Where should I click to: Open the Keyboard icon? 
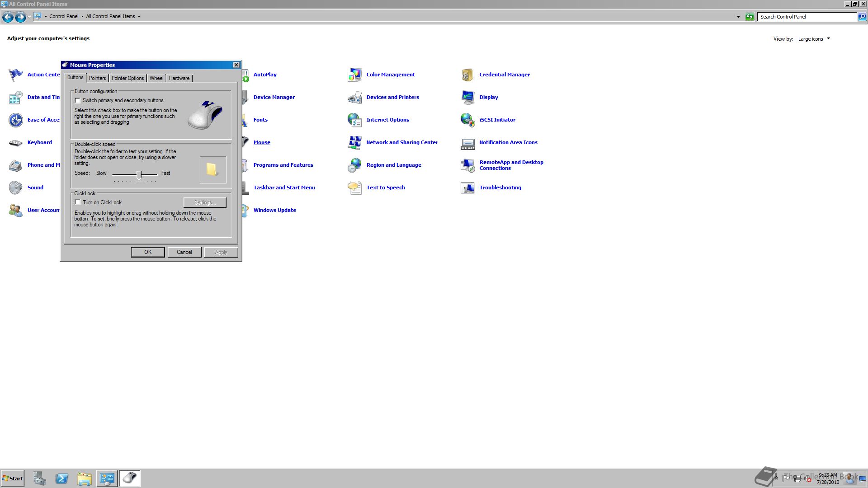tap(15, 143)
